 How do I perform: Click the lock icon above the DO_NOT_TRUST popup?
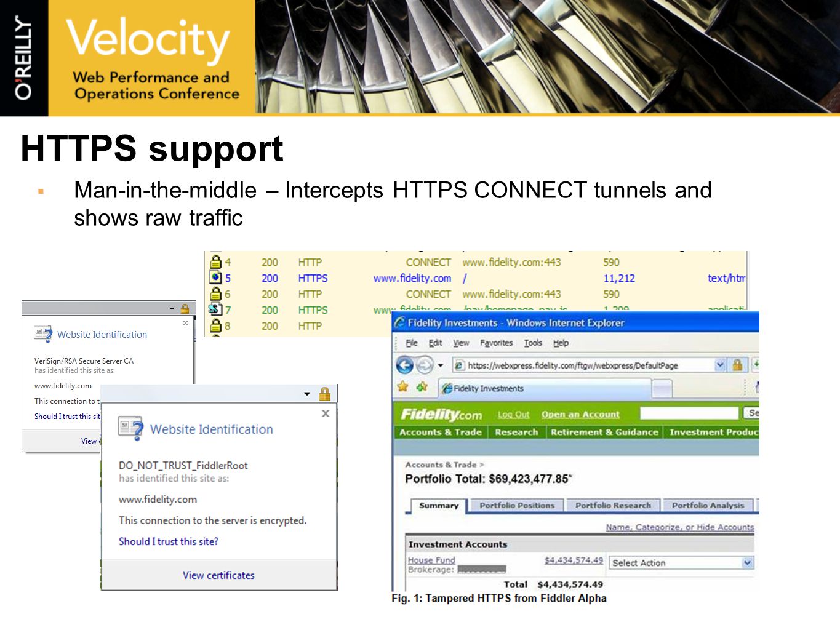(x=325, y=394)
